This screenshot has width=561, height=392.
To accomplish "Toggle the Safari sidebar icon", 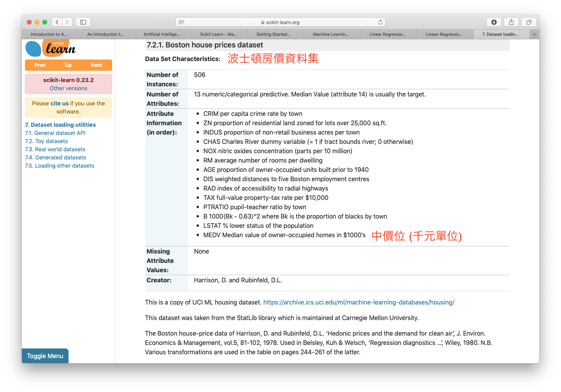I will pyautogui.click(x=83, y=22).
